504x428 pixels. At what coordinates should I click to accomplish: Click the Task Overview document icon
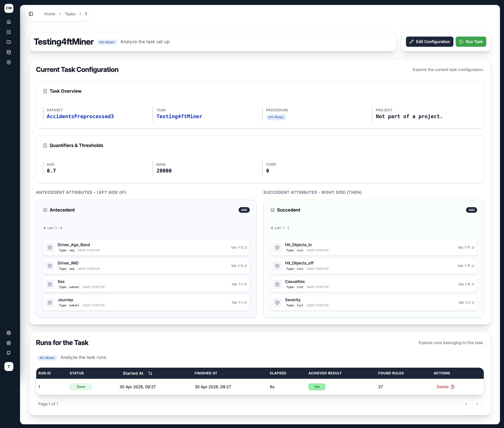(45, 91)
